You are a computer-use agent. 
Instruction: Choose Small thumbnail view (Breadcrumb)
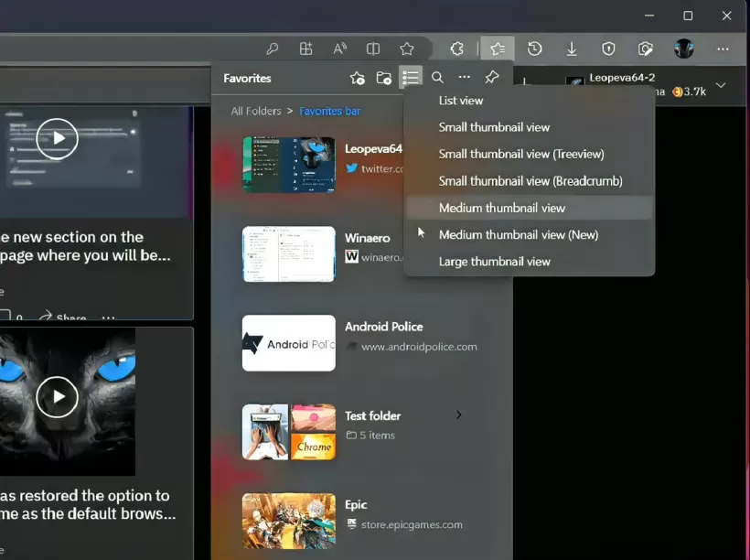point(529,181)
